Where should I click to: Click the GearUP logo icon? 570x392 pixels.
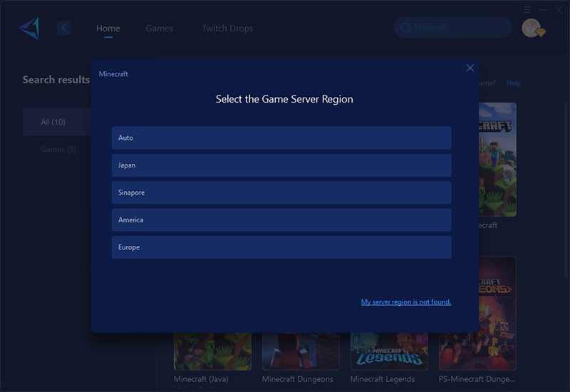pos(29,28)
